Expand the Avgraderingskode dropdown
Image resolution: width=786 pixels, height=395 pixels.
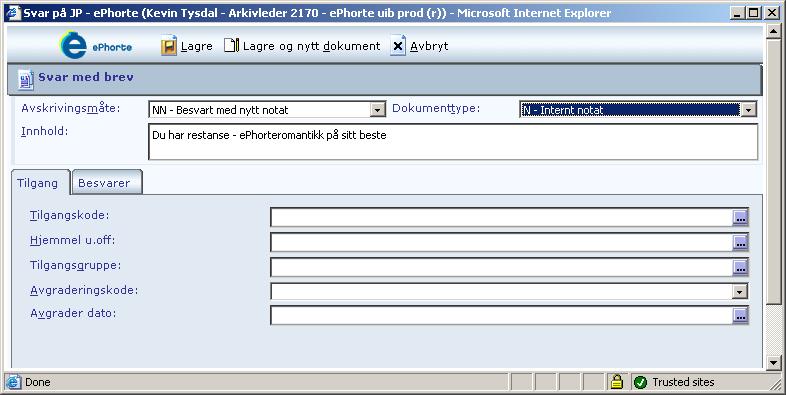(x=740, y=291)
